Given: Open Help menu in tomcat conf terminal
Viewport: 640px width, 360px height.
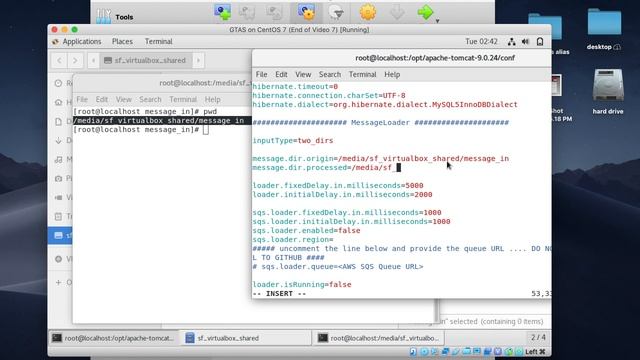Looking at the screenshot, I should coord(392,75).
